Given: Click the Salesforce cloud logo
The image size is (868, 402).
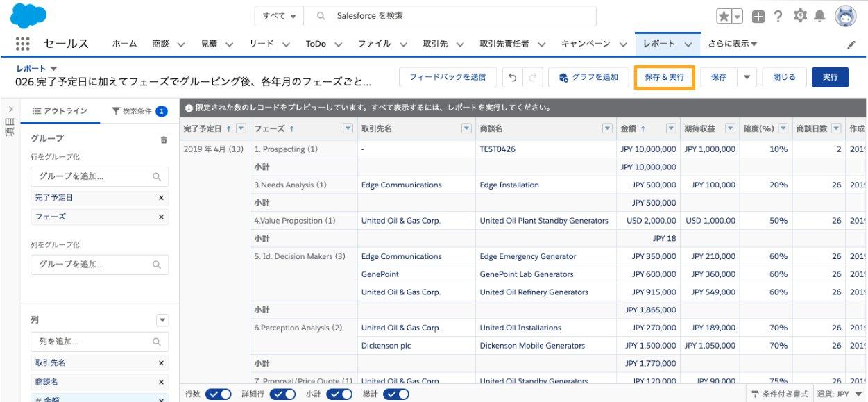Looking at the screenshot, I should click(x=28, y=15).
